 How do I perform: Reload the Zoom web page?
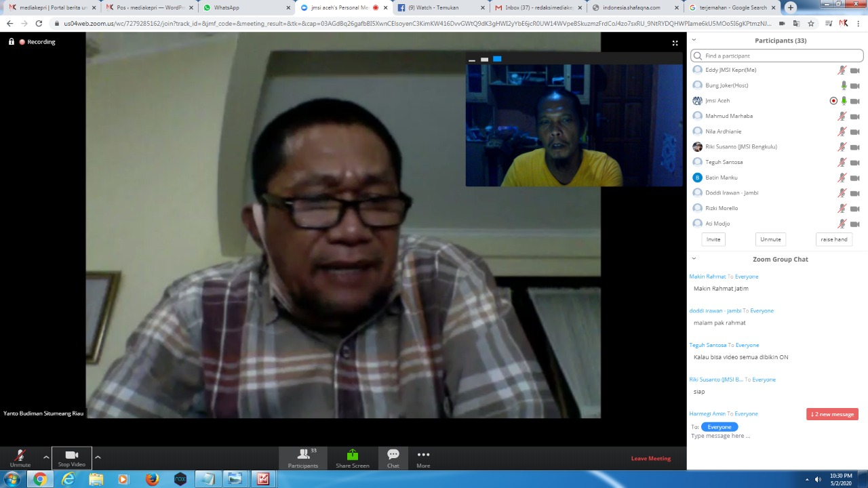(39, 23)
